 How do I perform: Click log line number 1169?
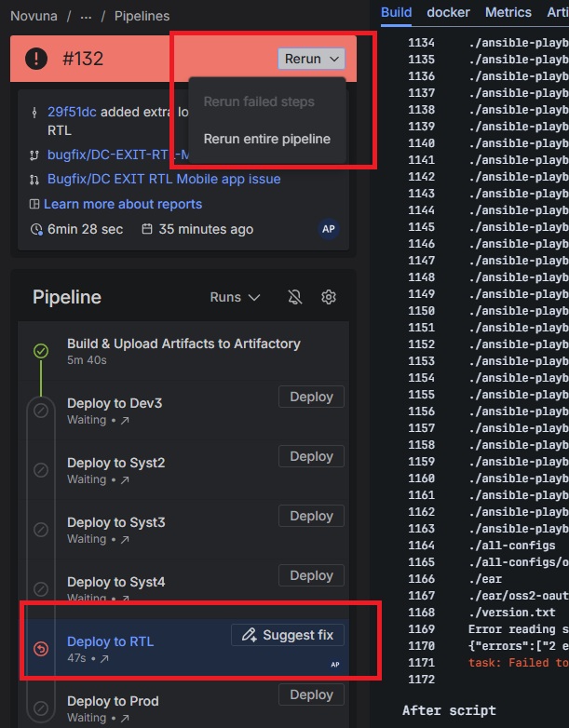tap(421, 629)
